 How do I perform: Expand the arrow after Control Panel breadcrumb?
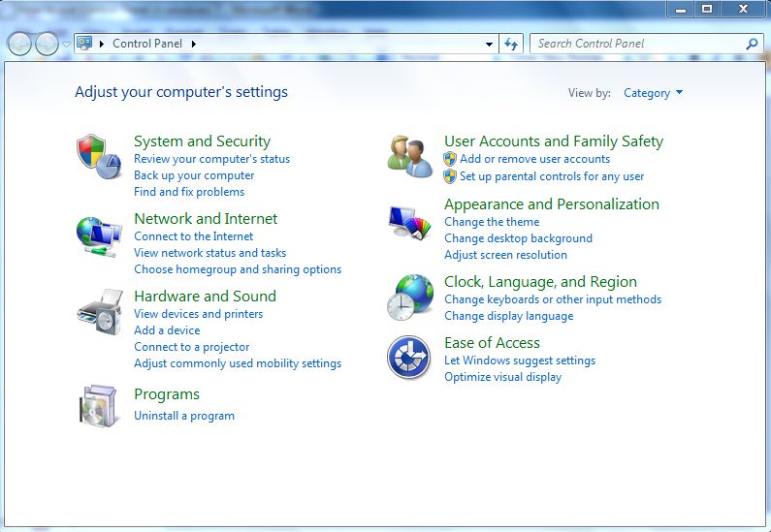[194, 44]
